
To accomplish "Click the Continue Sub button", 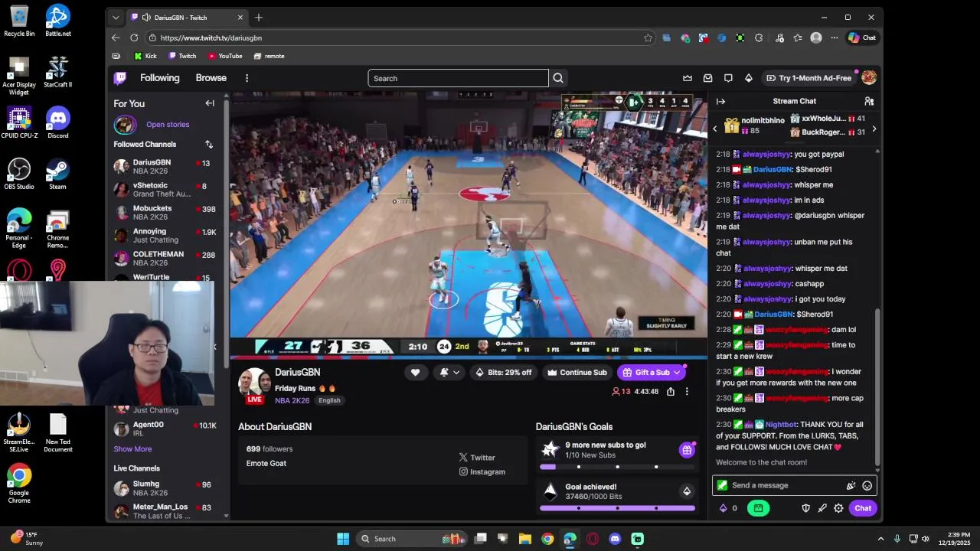I will tap(577, 373).
